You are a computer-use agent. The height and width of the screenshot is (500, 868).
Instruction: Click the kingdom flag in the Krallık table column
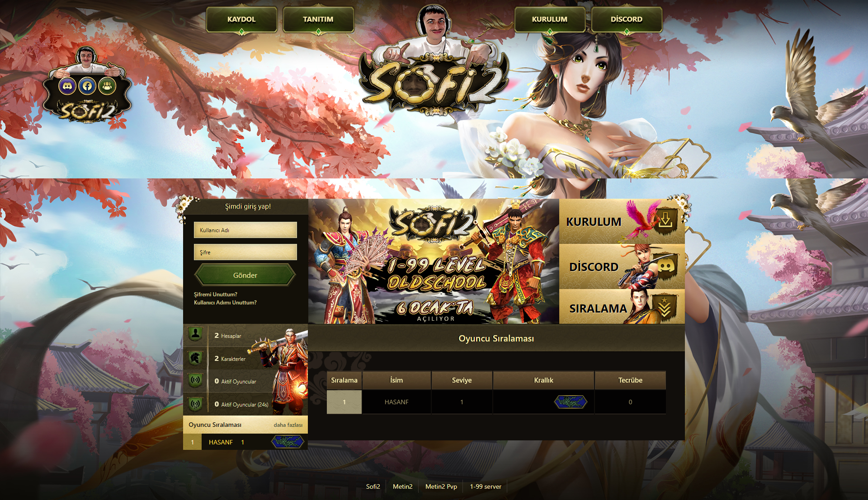pos(571,402)
